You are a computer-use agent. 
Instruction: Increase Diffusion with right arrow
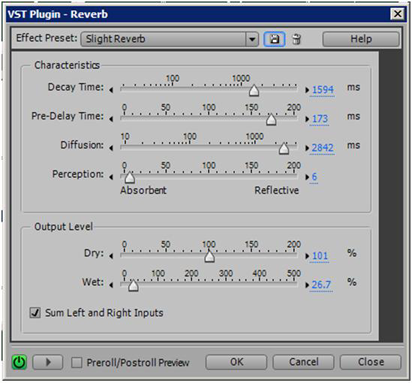(x=307, y=148)
